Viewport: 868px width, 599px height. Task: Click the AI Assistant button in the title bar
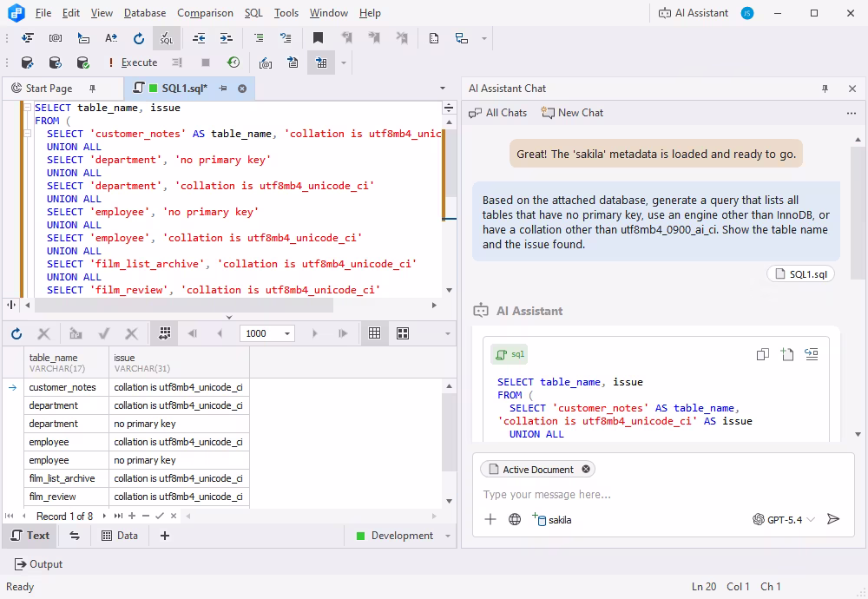point(693,13)
